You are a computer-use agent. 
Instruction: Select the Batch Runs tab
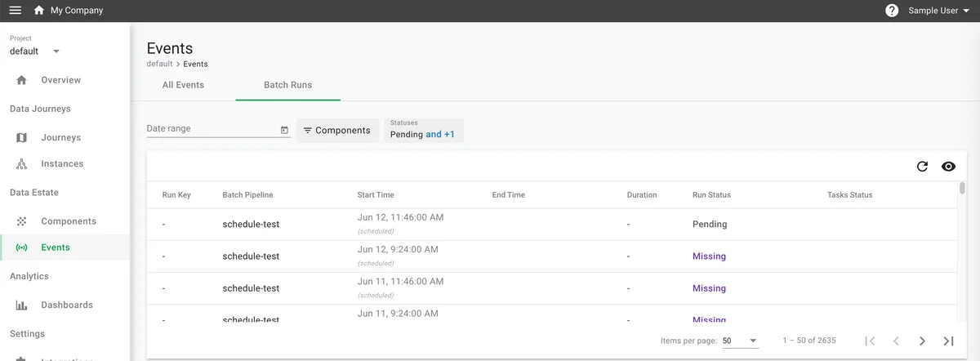pos(287,85)
